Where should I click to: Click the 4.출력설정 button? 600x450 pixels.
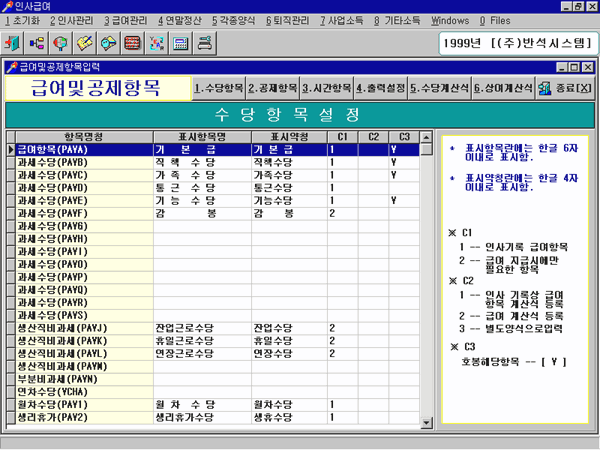pyautogui.click(x=381, y=88)
